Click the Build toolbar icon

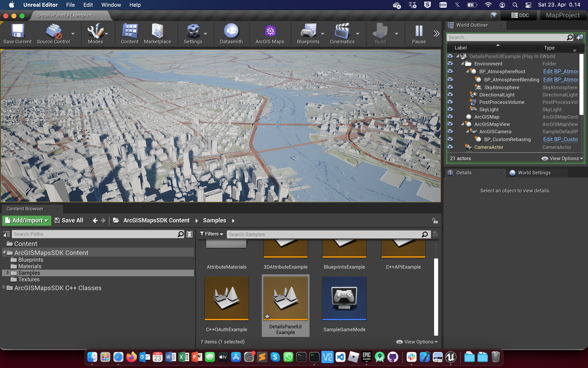pos(380,34)
